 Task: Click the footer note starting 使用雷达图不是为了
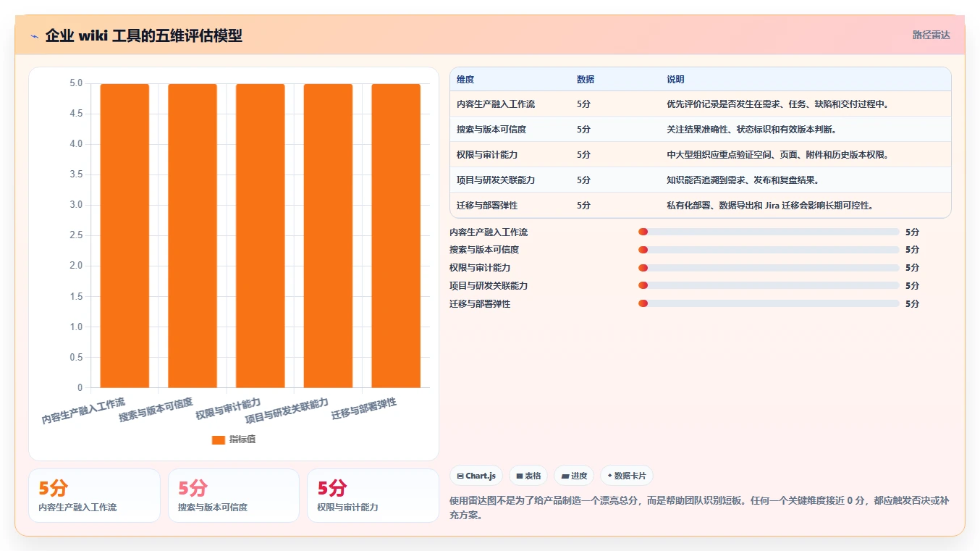pyautogui.click(x=700, y=508)
